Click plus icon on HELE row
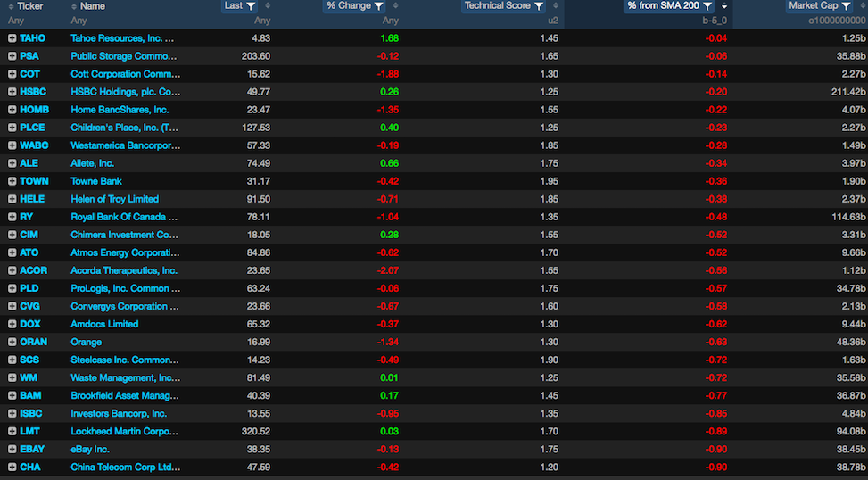The image size is (868, 480). tap(12, 199)
